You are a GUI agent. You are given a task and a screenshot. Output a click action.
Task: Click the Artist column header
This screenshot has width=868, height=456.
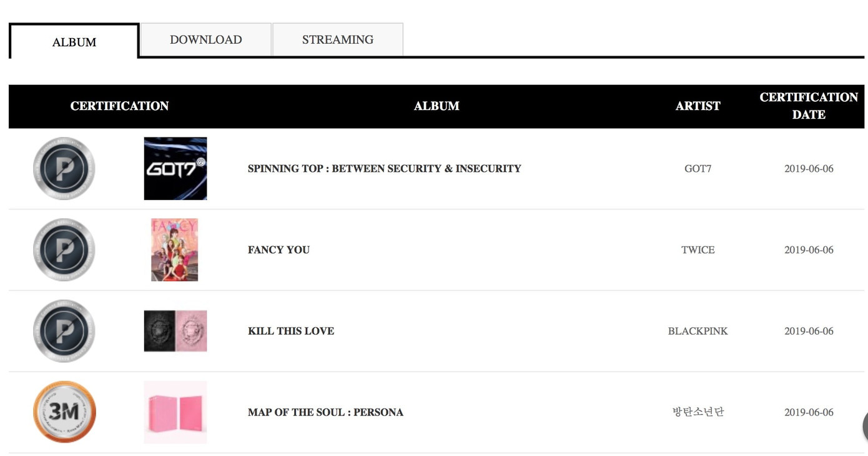pyautogui.click(x=698, y=106)
